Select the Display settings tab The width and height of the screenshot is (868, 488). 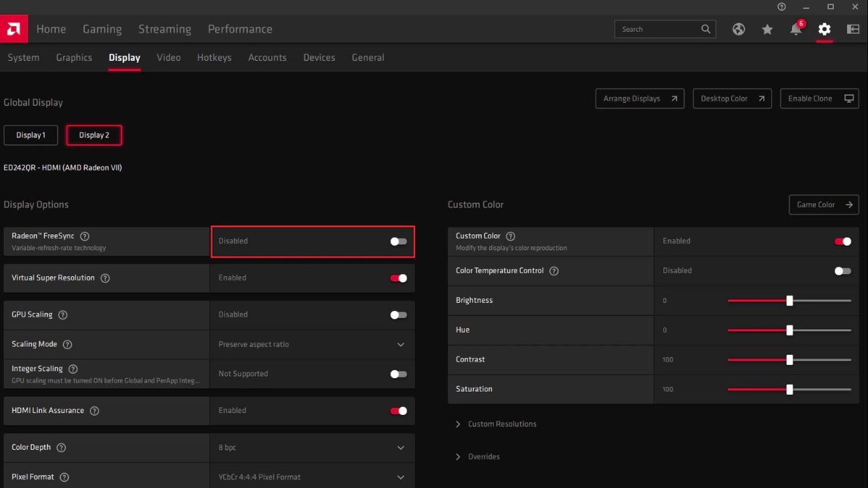(124, 58)
